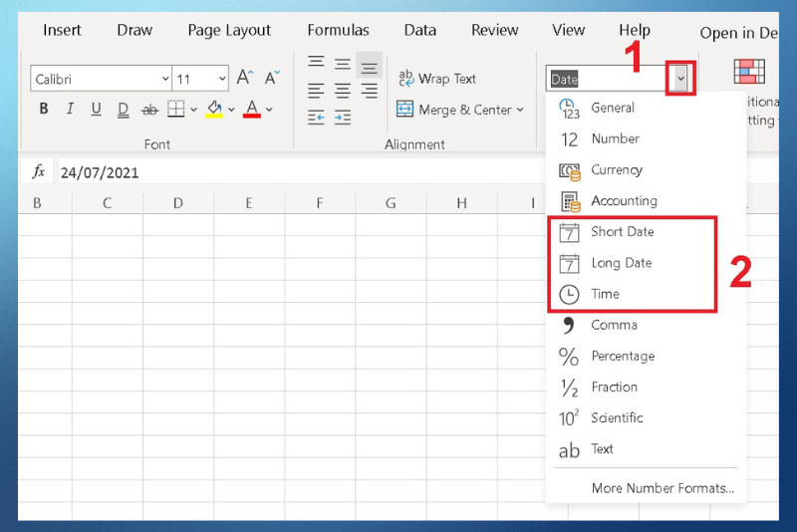797x532 pixels.
Task: Choose Fraction format option
Action: (646, 387)
